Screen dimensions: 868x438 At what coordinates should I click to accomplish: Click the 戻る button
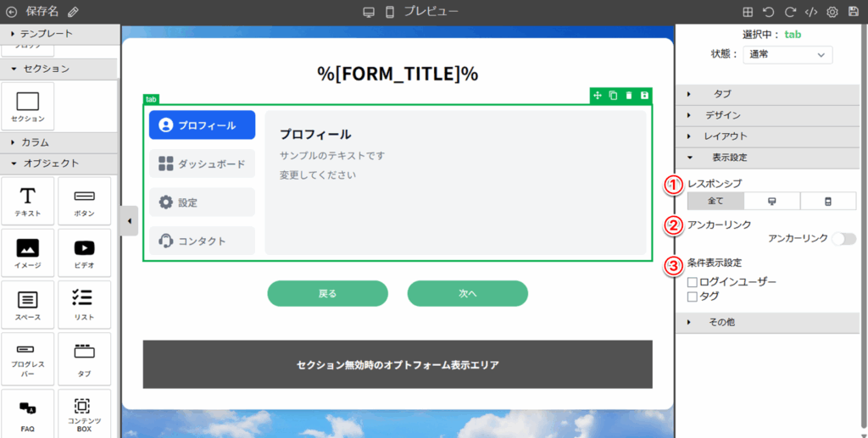click(x=327, y=293)
